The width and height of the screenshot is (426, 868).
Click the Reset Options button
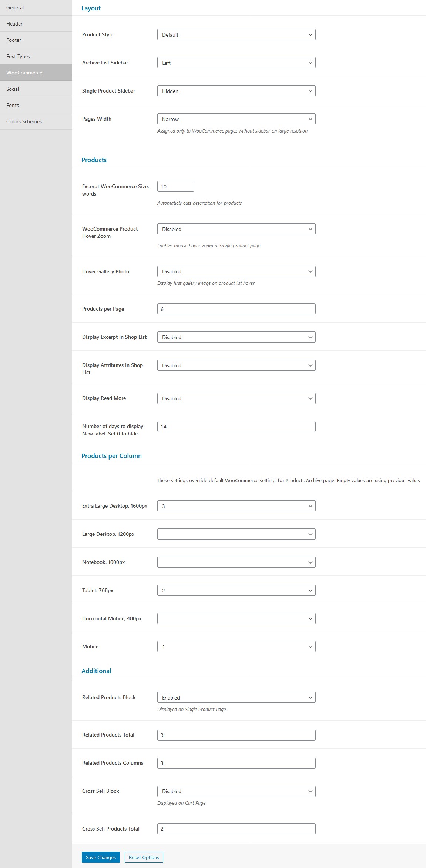144,857
